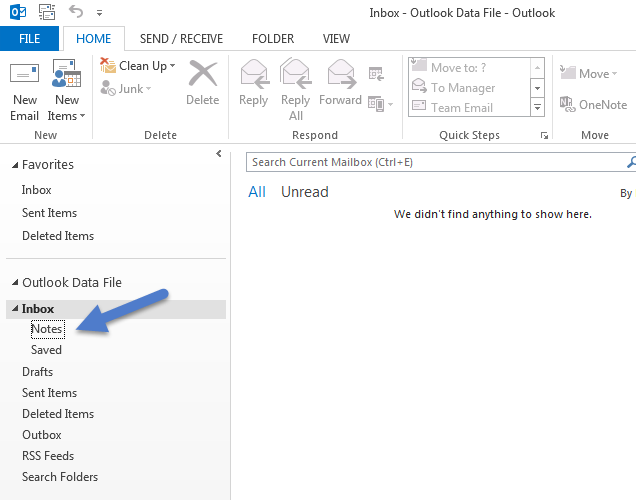Image resolution: width=636 pixels, height=500 pixels.
Task: Click the Send/Receive All Folders quick access icon
Action: [x=47, y=12]
